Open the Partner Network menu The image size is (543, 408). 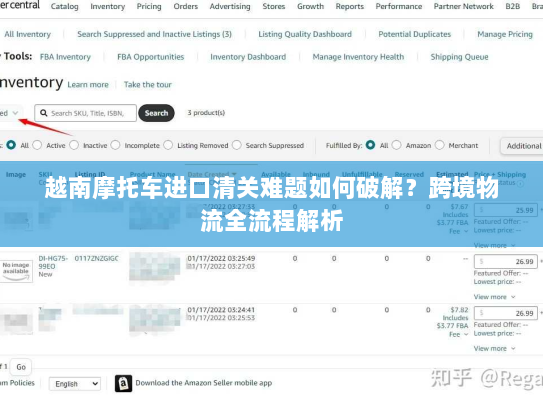coord(463,6)
